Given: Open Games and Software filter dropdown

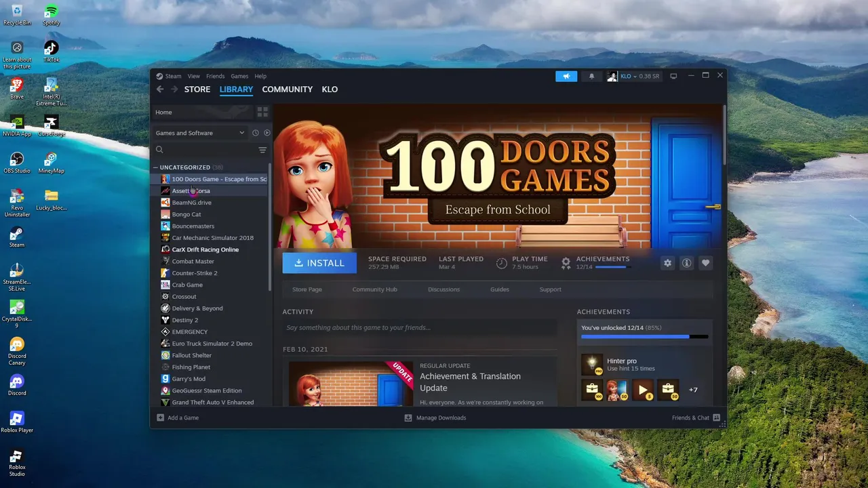Looking at the screenshot, I should tap(200, 133).
